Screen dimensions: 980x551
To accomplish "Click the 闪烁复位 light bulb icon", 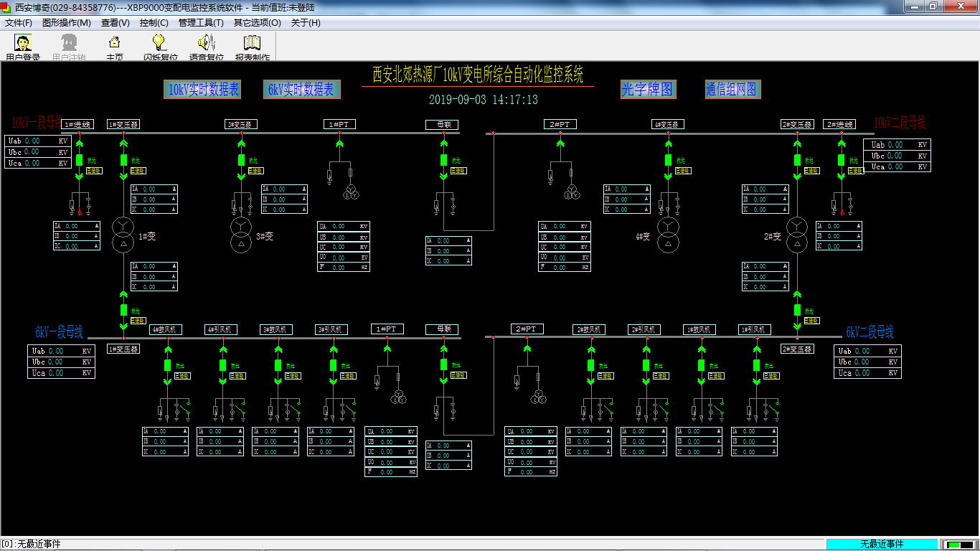I will pyautogui.click(x=160, y=44).
